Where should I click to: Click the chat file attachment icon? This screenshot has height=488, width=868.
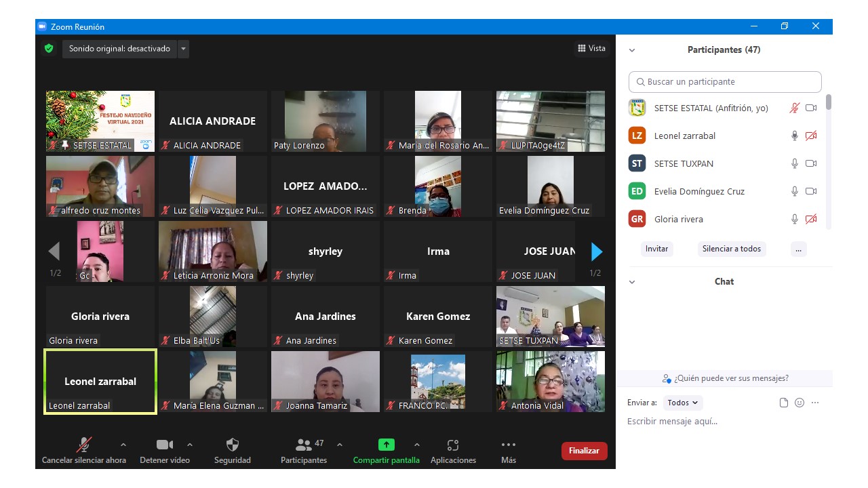pyautogui.click(x=784, y=403)
